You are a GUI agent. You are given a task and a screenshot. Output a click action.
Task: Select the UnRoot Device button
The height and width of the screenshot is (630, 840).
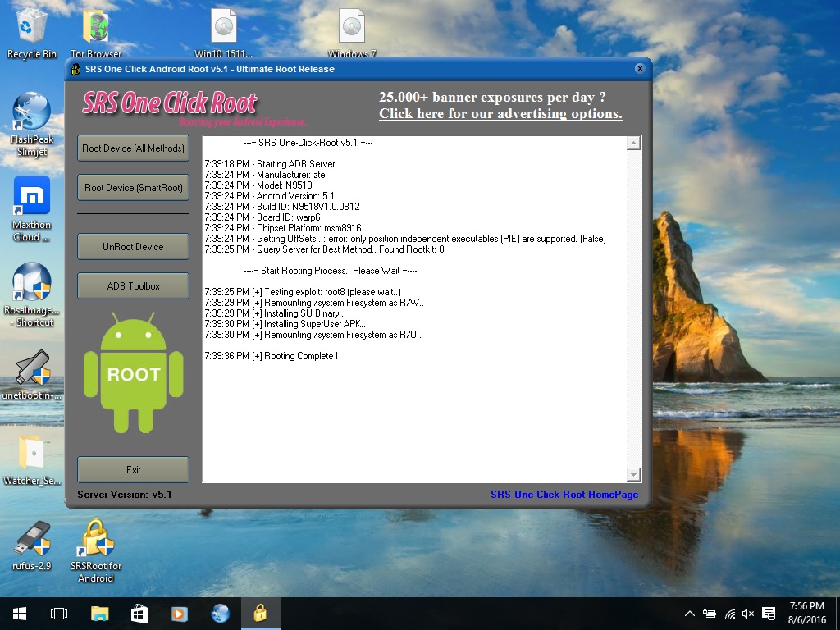[133, 246]
